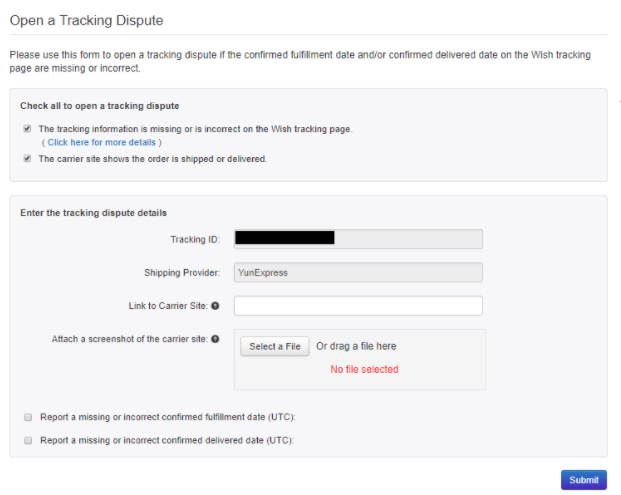
Task: Click help icon next to Attach a screenshot label
Action: click(x=216, y=339)
